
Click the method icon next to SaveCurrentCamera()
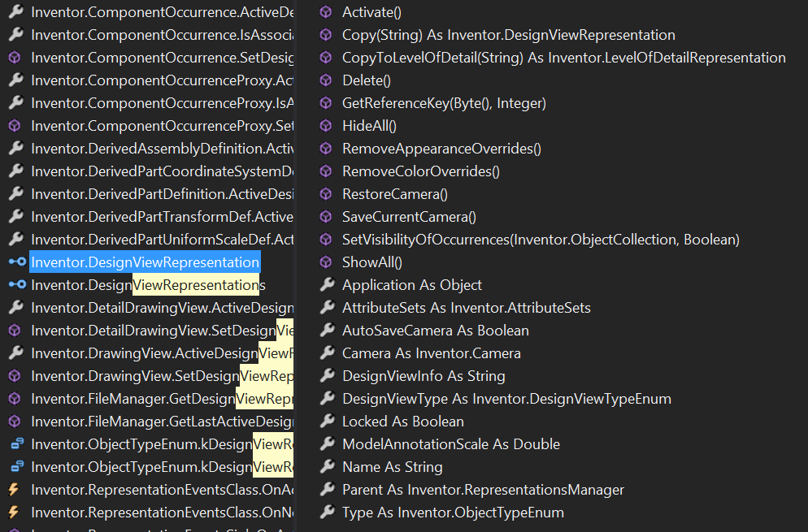pyautogui.click(x=326, y=216)
